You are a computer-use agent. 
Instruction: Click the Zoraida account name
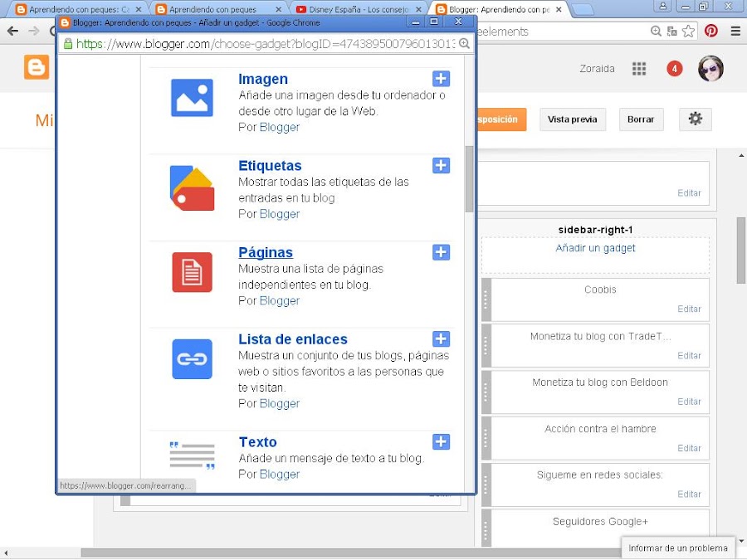click(597, 69)
